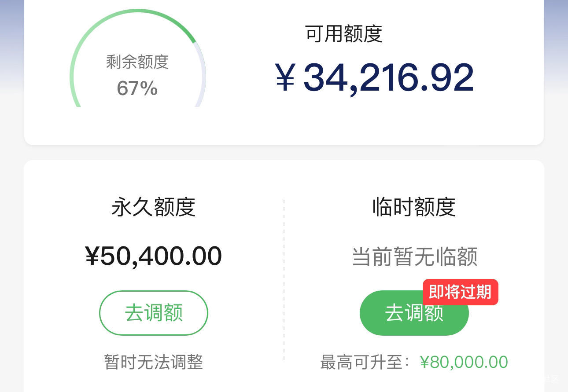
Task: Click the ¥50,400.00 permanent limit amount
Action: coord(154,256)
